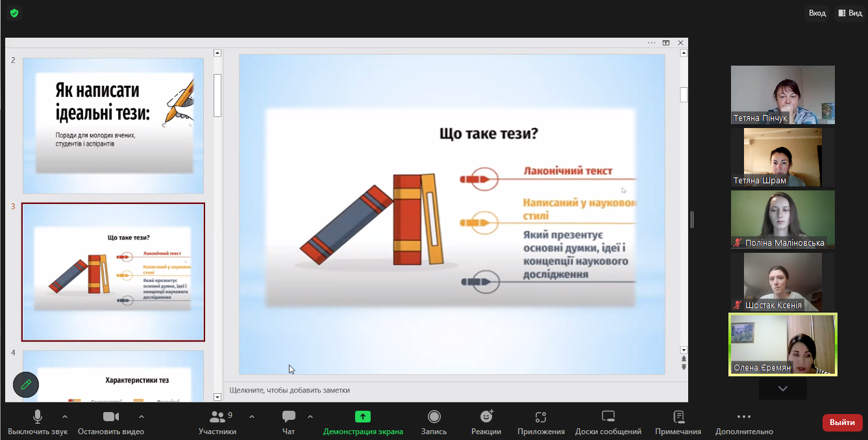
Task: Expand chat options arrow
Action: [310, 417]
